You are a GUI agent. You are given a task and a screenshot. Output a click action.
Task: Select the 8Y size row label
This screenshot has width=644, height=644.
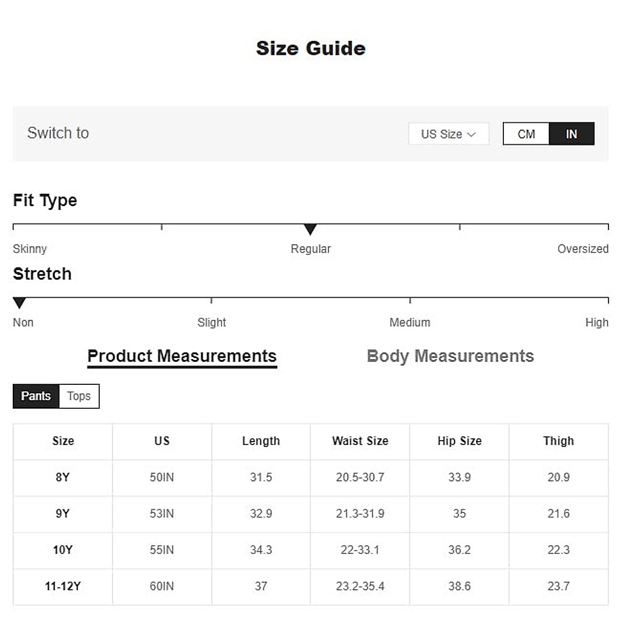pyautogui.click(x=63, y=477)
